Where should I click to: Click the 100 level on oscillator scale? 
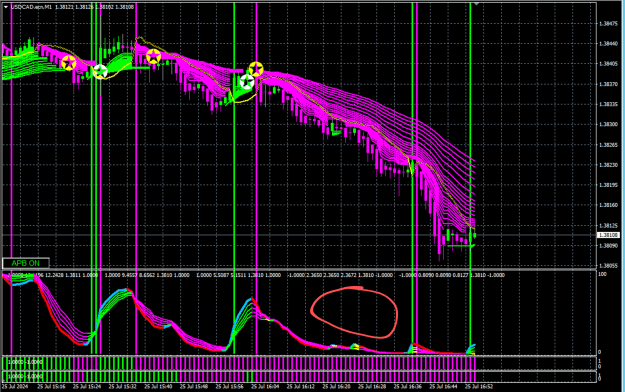(x=603, y=274)
